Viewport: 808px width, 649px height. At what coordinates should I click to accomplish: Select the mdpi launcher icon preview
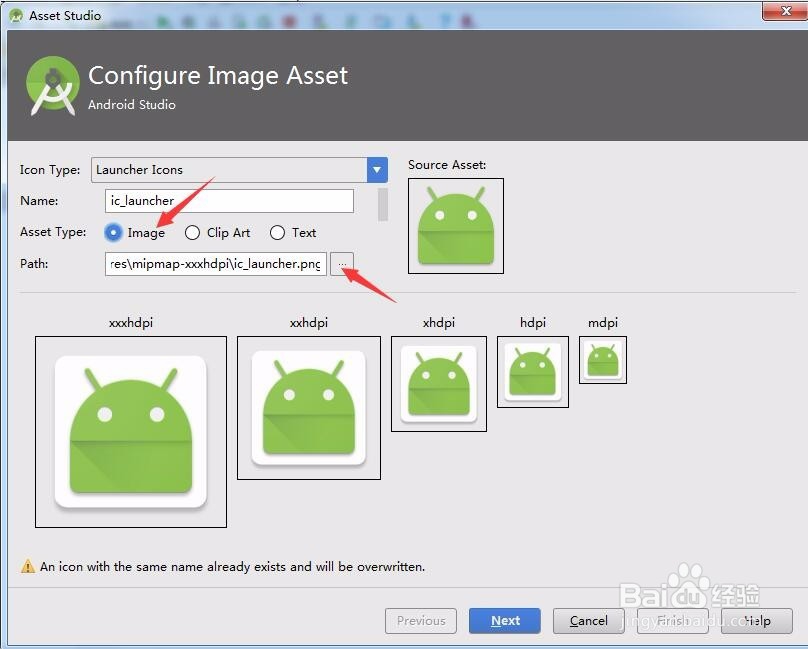pyautogui.click(x=602, y=360)
